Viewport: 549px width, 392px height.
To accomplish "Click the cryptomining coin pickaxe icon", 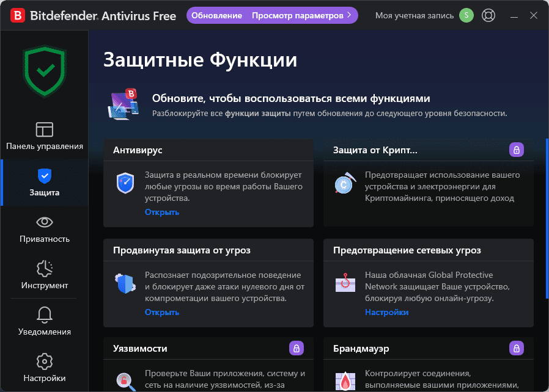I will (345, 183).
